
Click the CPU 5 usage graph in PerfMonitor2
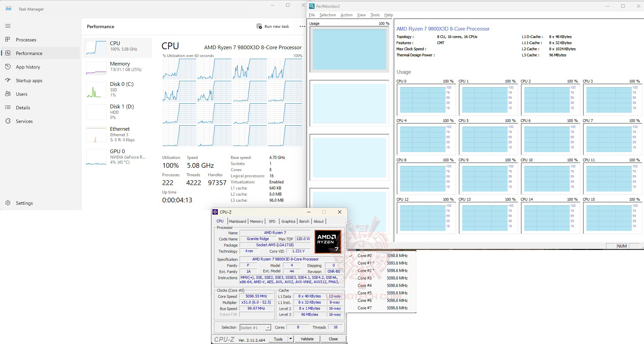tap(488, 139)
